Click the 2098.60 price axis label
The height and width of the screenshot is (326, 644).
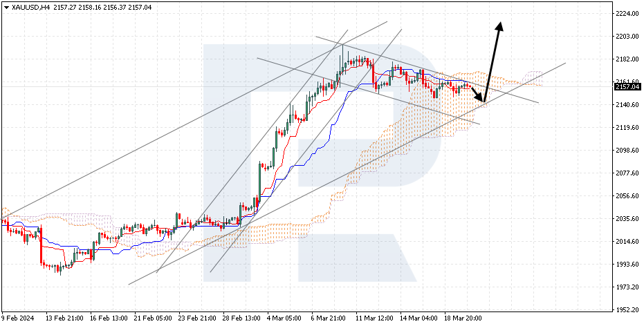(627, 151)
